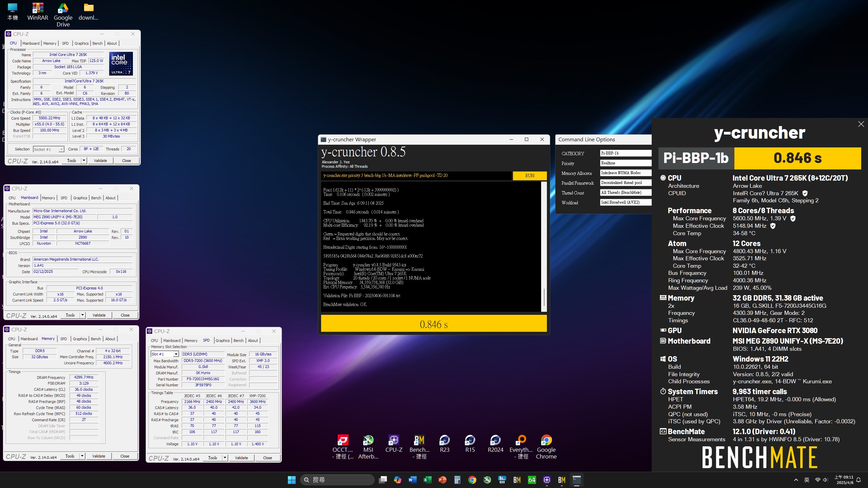Open the Memory Allocator dropdown
Image resolution: width=868 pixels, height=488 pixels.
626,173
